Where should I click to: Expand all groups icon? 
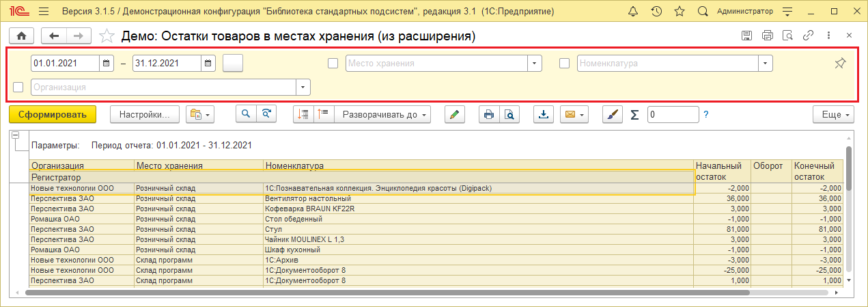[324, 114]
